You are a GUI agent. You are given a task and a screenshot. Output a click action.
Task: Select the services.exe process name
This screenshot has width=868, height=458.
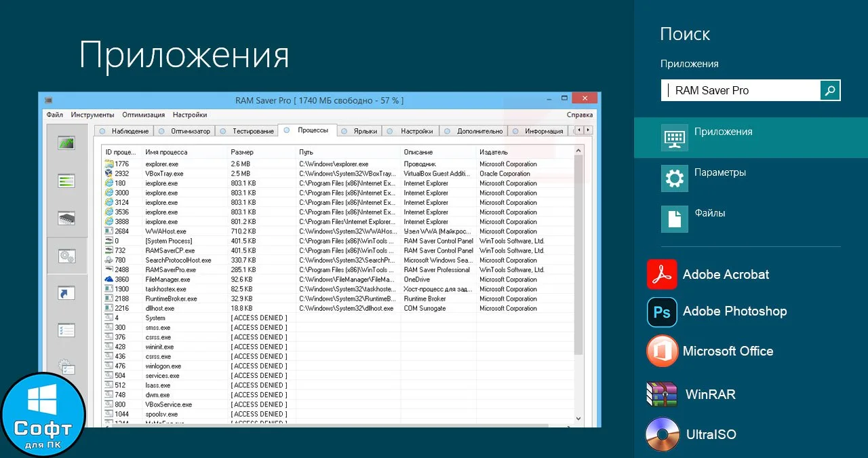click(162, 375)
